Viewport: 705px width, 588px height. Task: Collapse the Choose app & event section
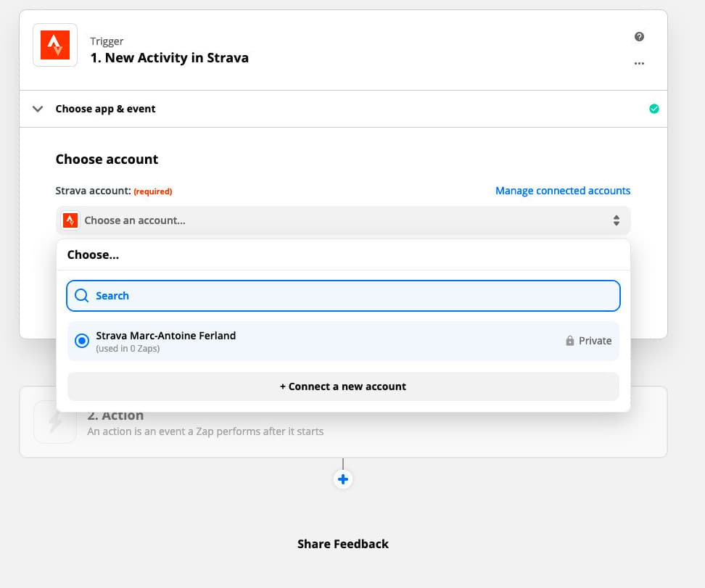(38, 108)
